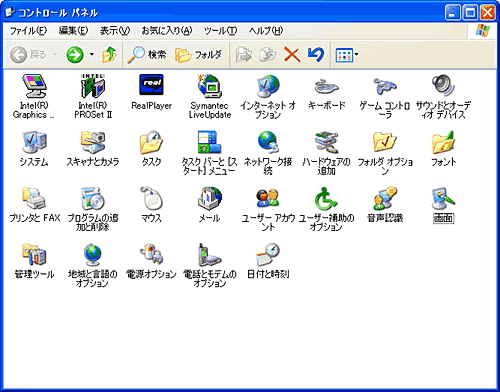Open ハードウェアの追加 icon

click(326, 142)
